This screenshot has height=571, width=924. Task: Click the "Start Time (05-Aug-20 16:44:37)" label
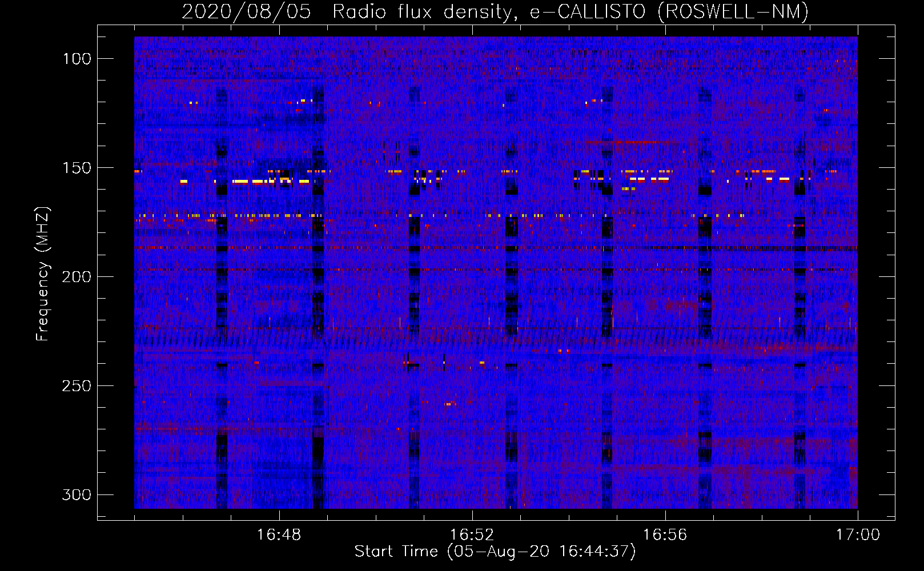[x=495, y=552]
